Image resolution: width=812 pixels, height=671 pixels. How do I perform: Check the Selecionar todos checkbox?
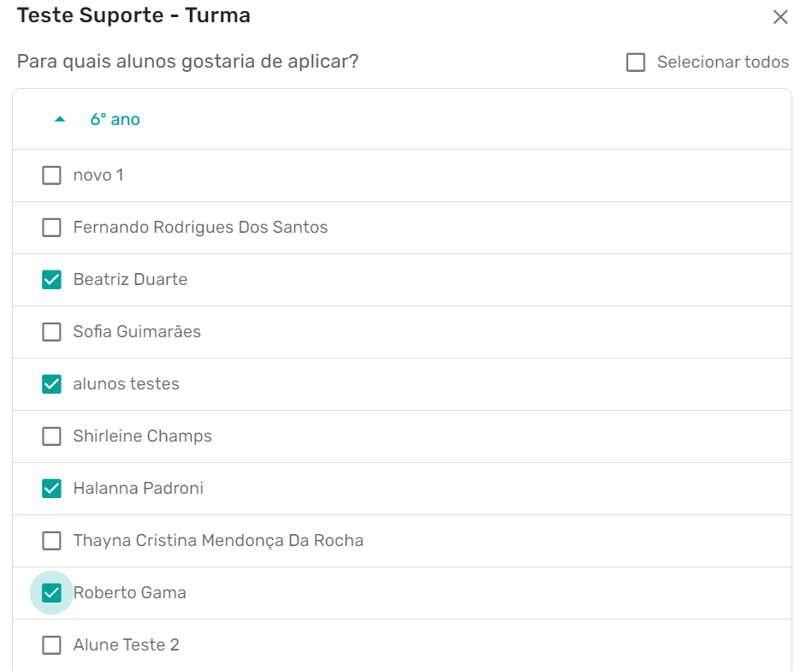[x=636, y=62]
